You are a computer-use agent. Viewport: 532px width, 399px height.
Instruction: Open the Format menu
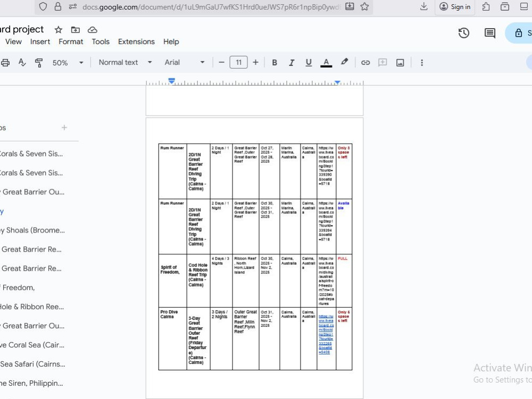click(x=71, y=41)
